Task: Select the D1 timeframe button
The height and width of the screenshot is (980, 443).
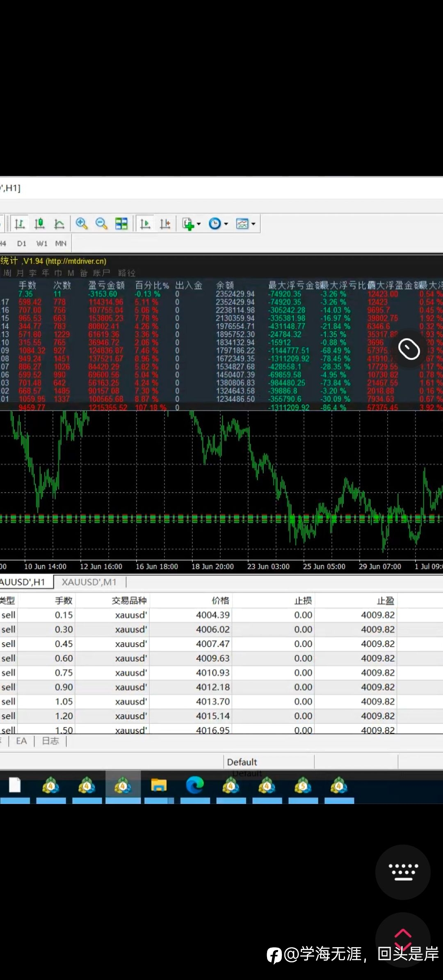Action: 22,243
